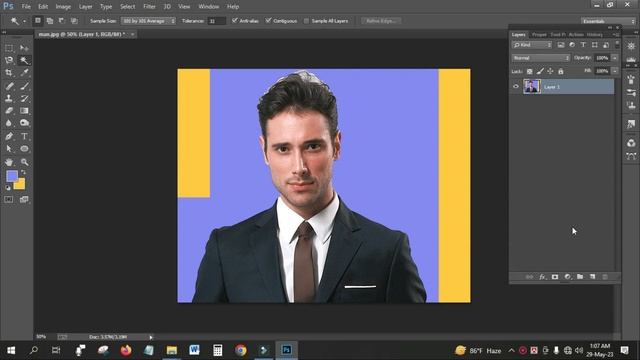Open the Filter menu
Screen dimensions: 640x360
pyautogui.click(x=149, y=7)
